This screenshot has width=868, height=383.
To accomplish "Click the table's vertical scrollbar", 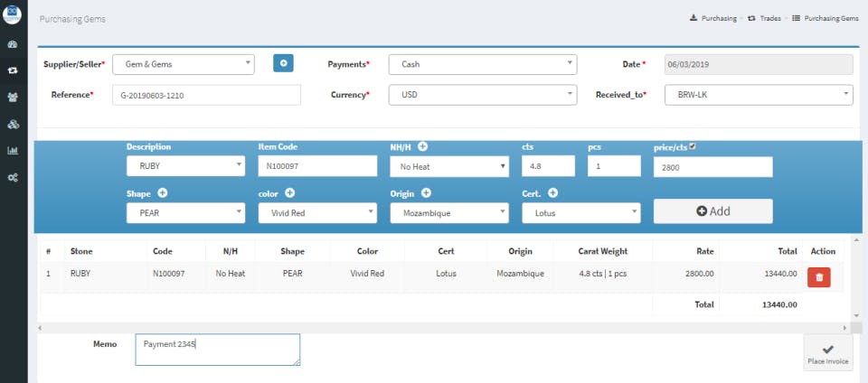I will (x=857, y=277).
